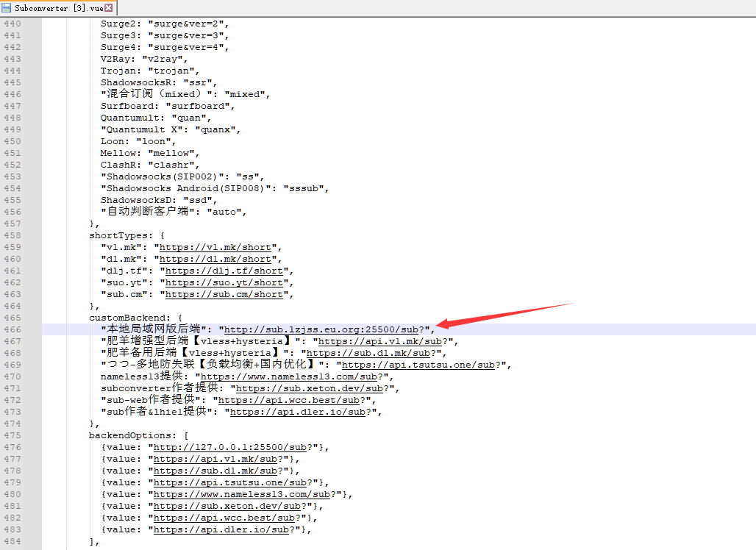Image resolution: width=756 pixels, height=550 pixels.
Task: Click the blue save-state icon on the tab
Action: point(7,7)
